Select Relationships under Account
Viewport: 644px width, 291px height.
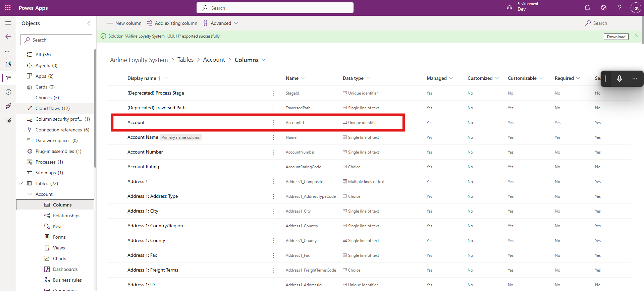66,216
